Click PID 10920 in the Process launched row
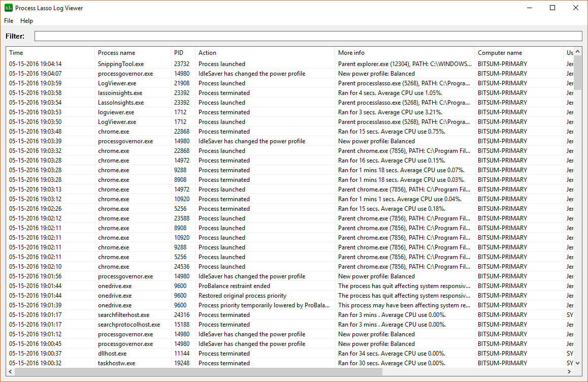This screenshot has height=382, width=588. pyautogui.click(x=182, y=238)
